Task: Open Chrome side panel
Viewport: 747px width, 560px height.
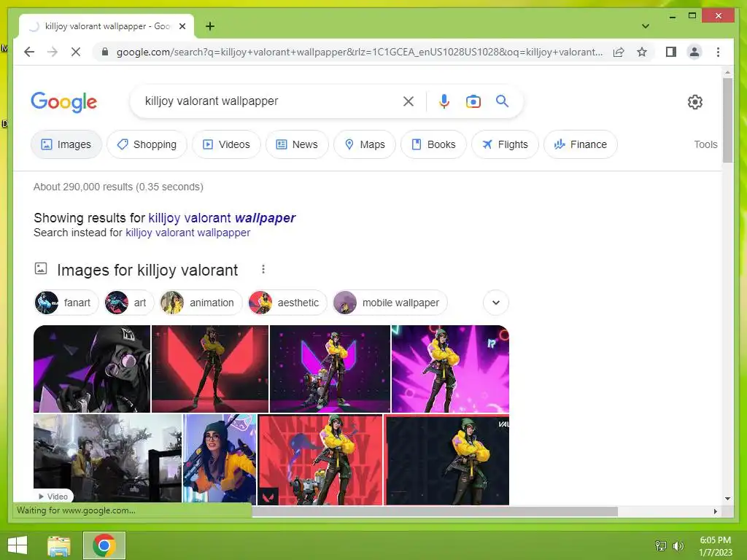Action: pos(671,52)
